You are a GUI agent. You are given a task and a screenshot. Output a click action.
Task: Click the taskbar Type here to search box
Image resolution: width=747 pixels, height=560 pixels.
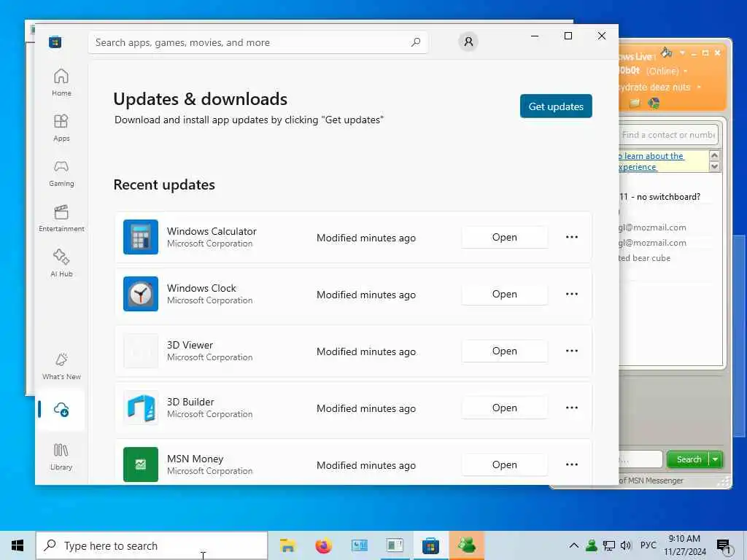(x=152, y=545)
